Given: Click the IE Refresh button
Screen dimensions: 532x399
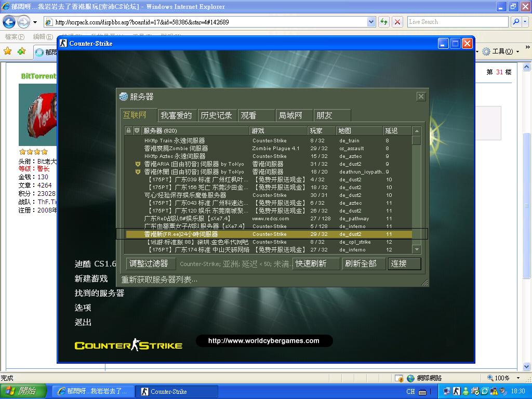Looking at the screenshot, I should click(384, 22).
